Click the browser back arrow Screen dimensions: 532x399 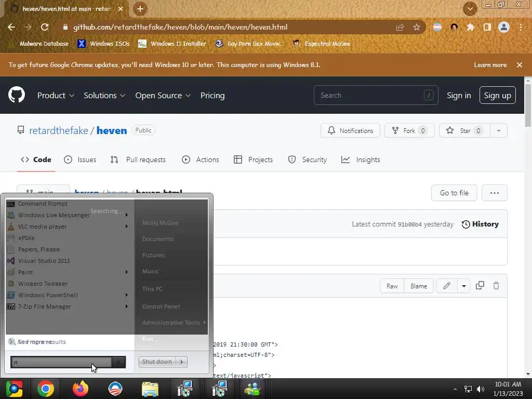tap(11, 27)
